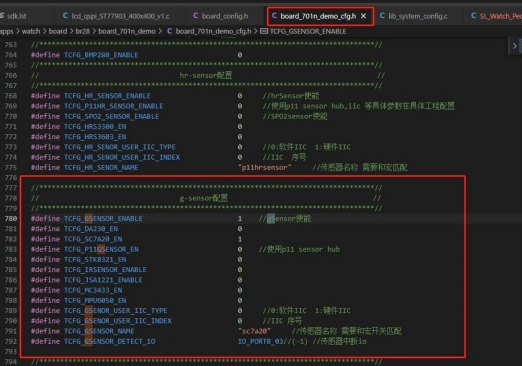
Task: Open the lcd_qspi_ST77903_400x400_v1.c tab
Action: coord(116,16)
